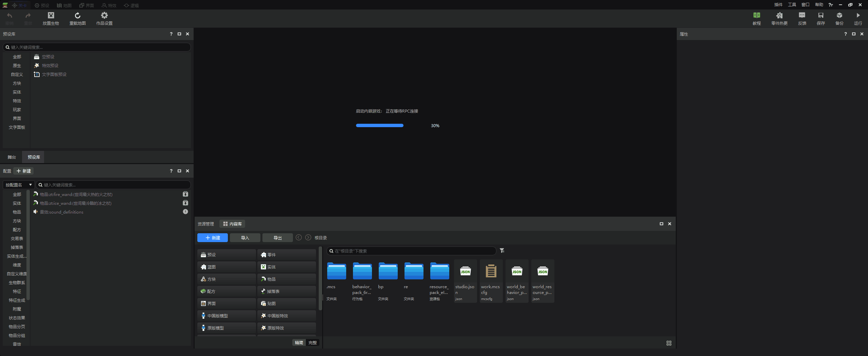Click the 放置生物 (place creature) toolbar icon

[x=51, y=16]
